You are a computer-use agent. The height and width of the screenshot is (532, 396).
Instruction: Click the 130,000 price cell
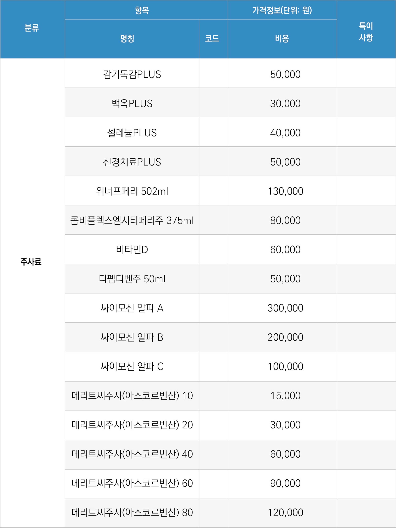285,191
